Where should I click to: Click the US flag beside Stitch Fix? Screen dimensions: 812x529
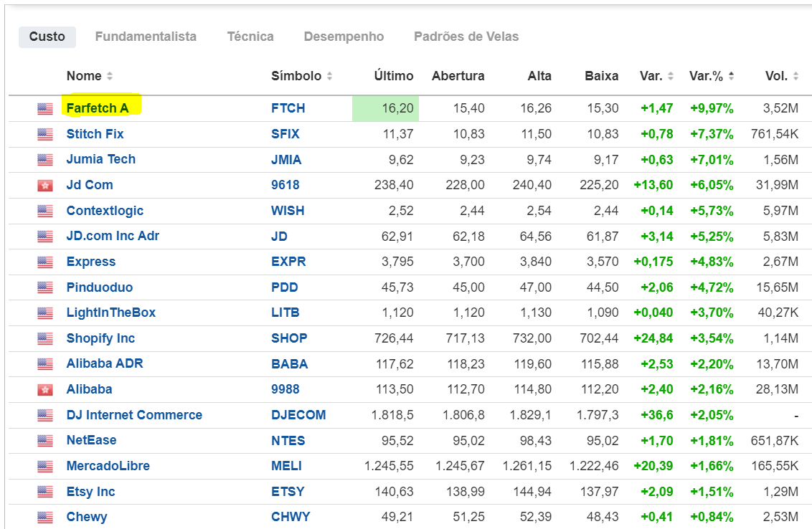[x=45, y=134]
